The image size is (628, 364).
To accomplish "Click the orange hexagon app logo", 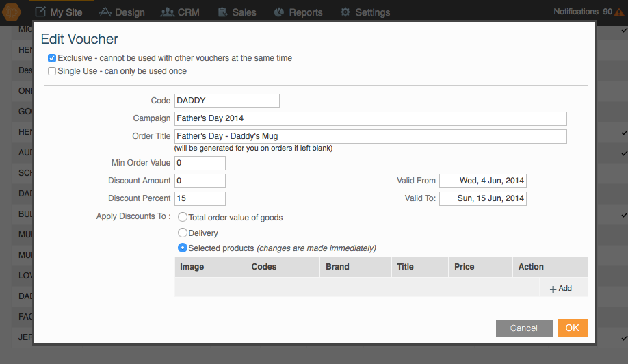I will (11, 12).
